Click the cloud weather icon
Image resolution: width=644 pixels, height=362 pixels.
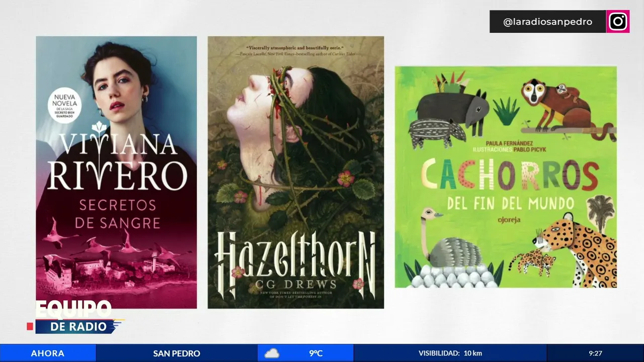click(272, 353)
